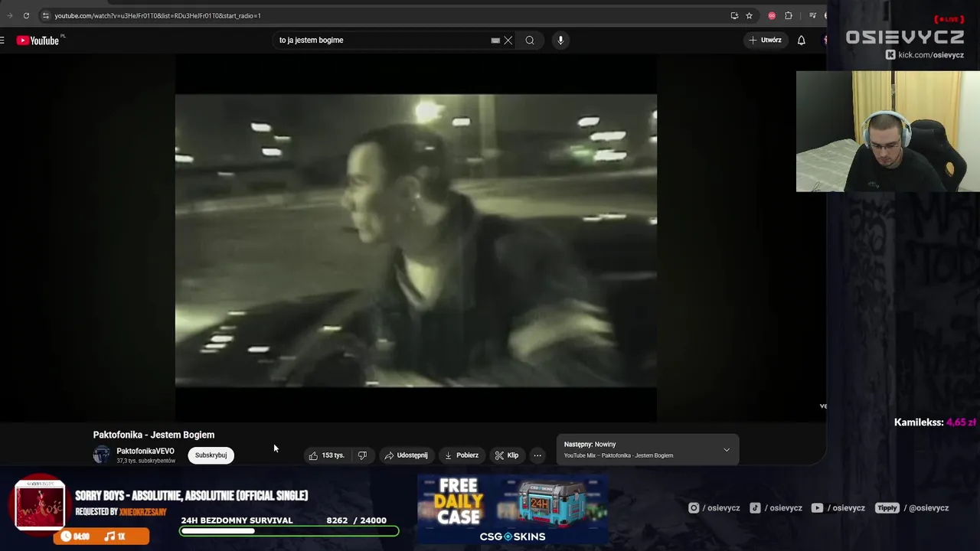Clear the search text with the X
This screenshot has width=980, height=551.
[508, 41]
